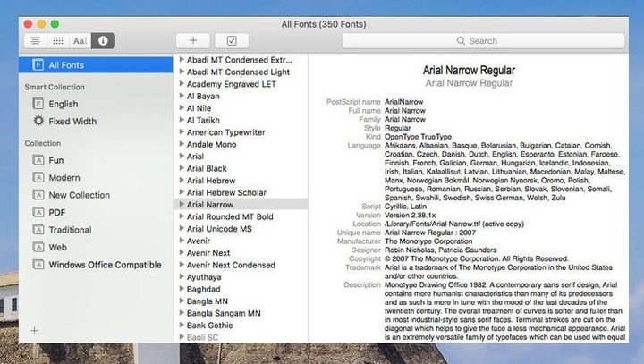Screen dimensions: 644x364
Task: Click the Fun collection icon
Action: pos(38,160)
